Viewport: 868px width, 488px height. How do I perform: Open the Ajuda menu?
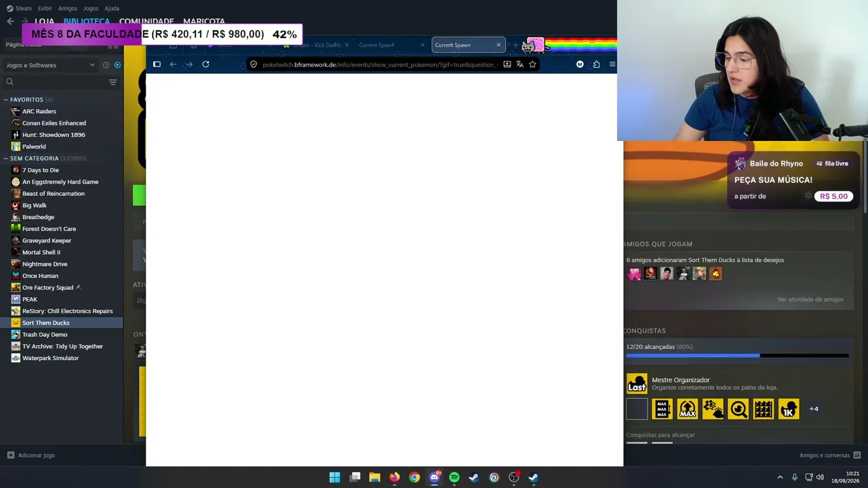pyautogui.click(x=112, y=8)
